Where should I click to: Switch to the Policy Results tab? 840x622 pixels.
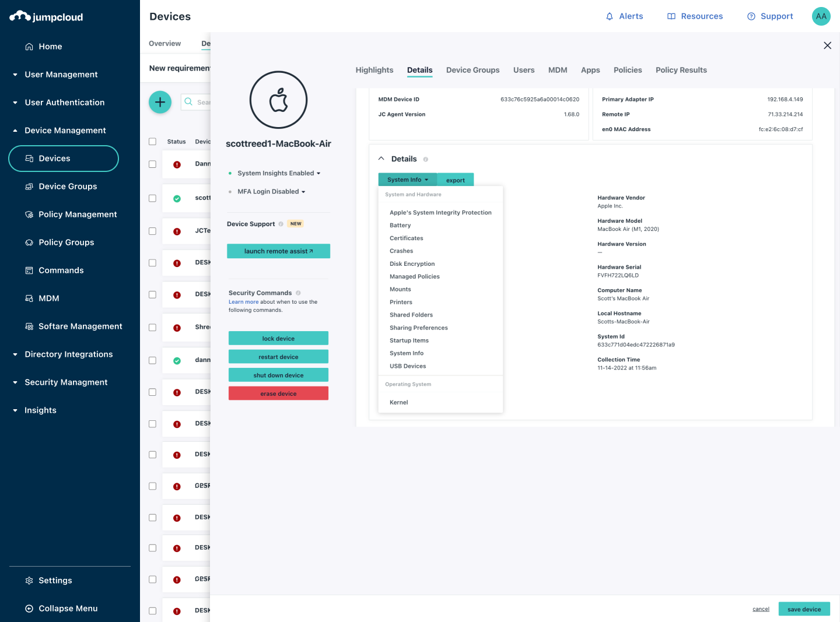681,70
